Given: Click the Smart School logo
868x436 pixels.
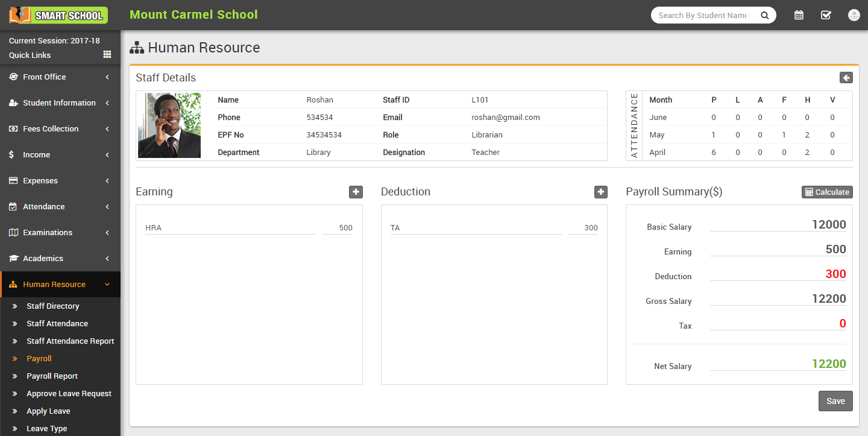Looking at the screenshot, I should pos(58,15).
